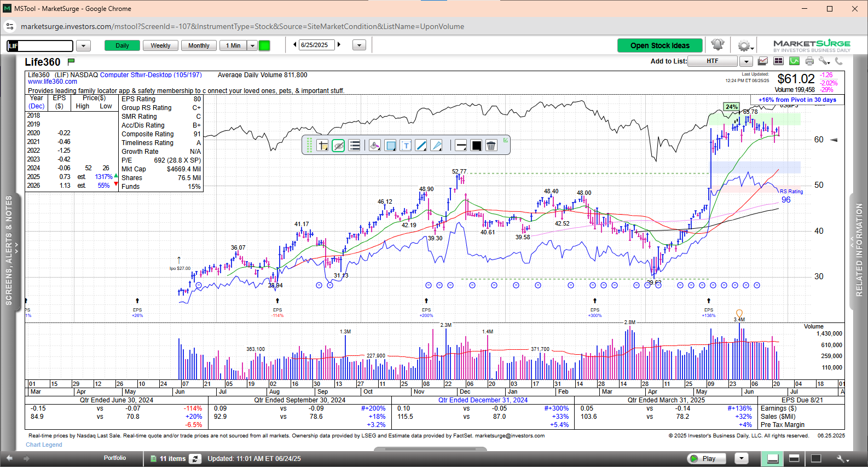Open the crosshair note drawing tool
The image size is (868, 467).
(322, 146)
